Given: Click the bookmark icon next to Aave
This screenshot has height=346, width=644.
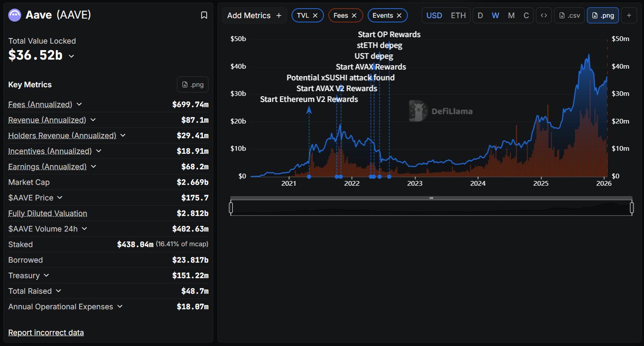Looking at the screenshot, I should pos(204,15).
